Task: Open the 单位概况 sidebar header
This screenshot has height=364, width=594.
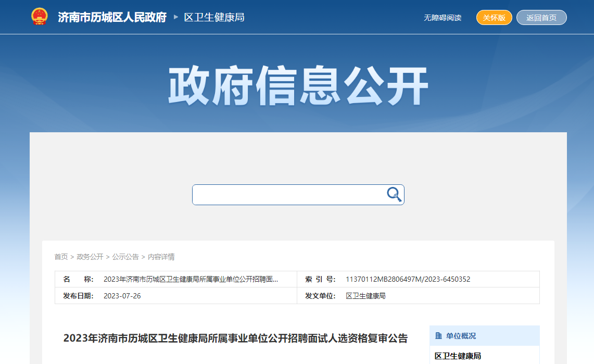Action: pos(485,335)
